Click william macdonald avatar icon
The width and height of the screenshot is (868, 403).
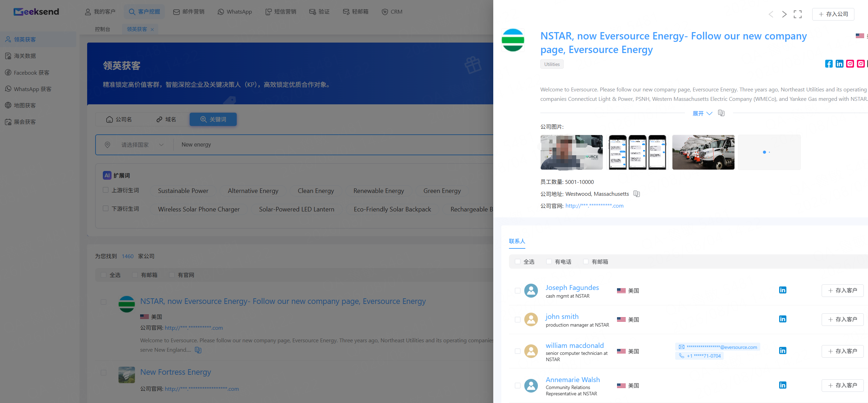click(x=531, y=351)
